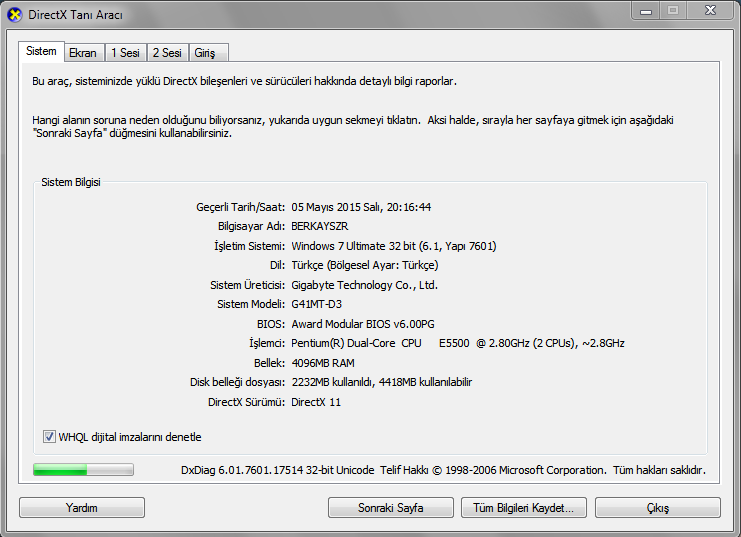
Task: Select the Pentium(R) Dual-Core CPU value
Action: point(457,343)
